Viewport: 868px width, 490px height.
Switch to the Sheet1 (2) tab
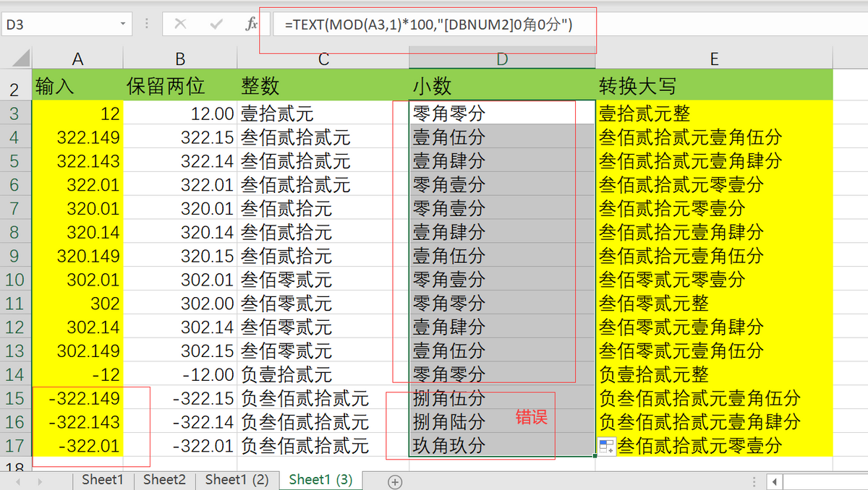237,479
